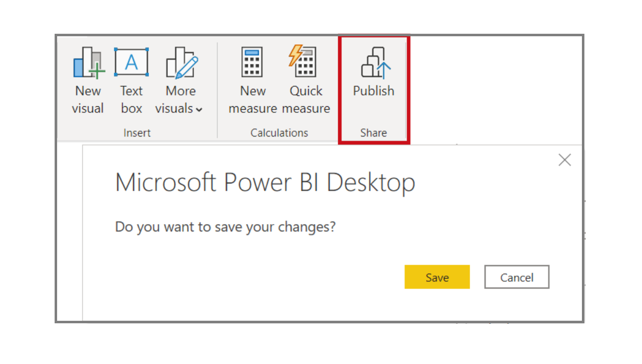Click the "Quick measure" text label
The image size is (642, 364).
(x=306, y=100)
